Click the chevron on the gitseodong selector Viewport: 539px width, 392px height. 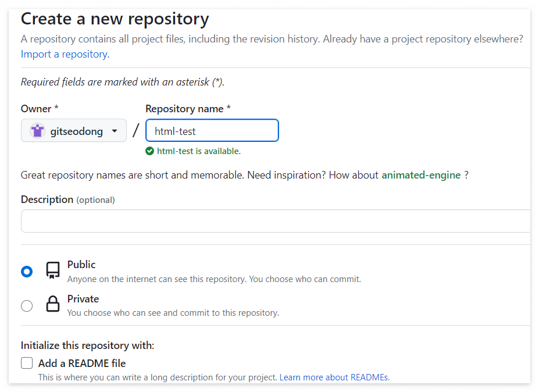point(115,130)
